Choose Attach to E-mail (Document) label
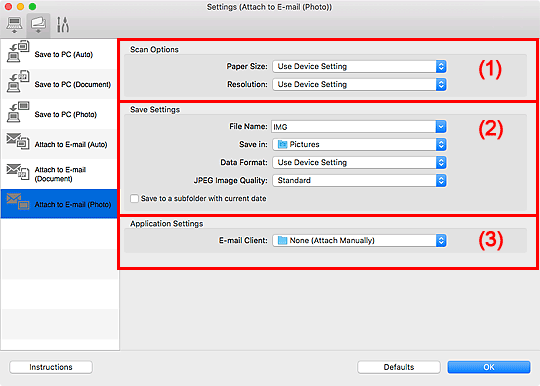 coord(60,174)
